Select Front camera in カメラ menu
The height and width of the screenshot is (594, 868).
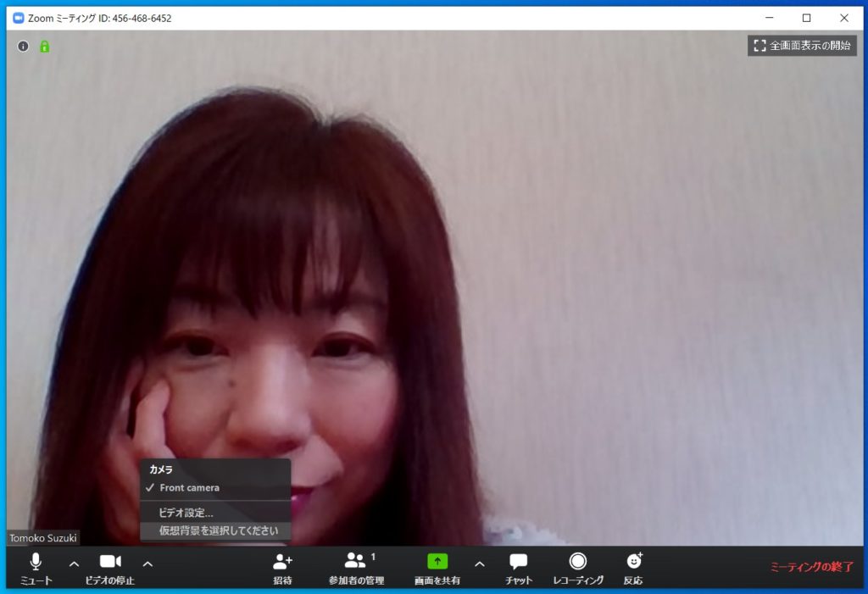coord(215,488)
